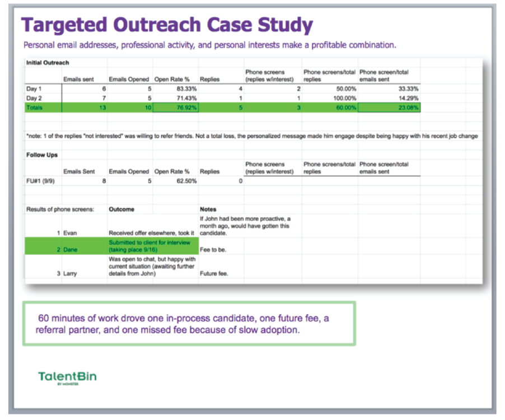
Task: Select the green Totals row label
Action: click(35, 108)
